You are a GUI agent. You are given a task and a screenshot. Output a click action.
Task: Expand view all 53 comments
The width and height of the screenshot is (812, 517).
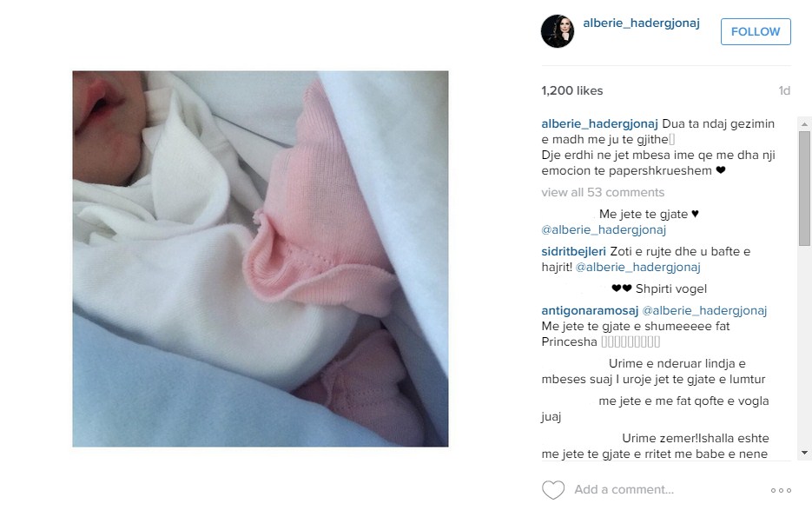coord(603,192)
